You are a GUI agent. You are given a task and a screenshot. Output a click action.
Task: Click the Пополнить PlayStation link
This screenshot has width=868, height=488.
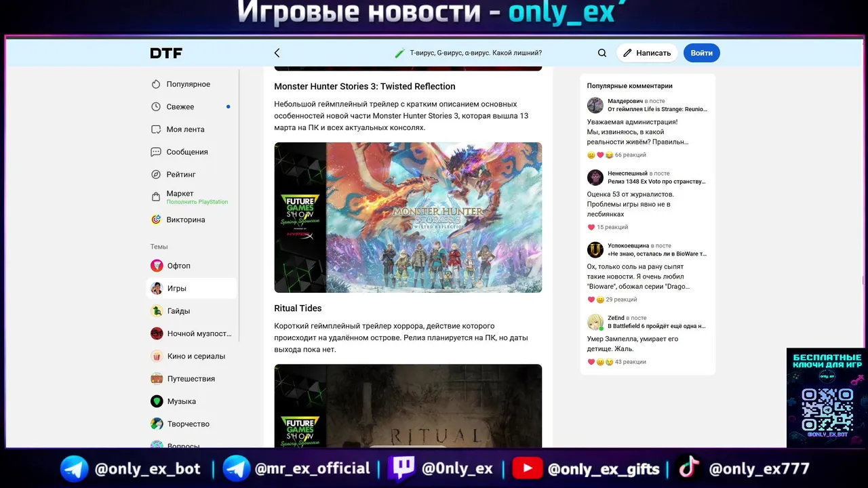tap(197, 202)
